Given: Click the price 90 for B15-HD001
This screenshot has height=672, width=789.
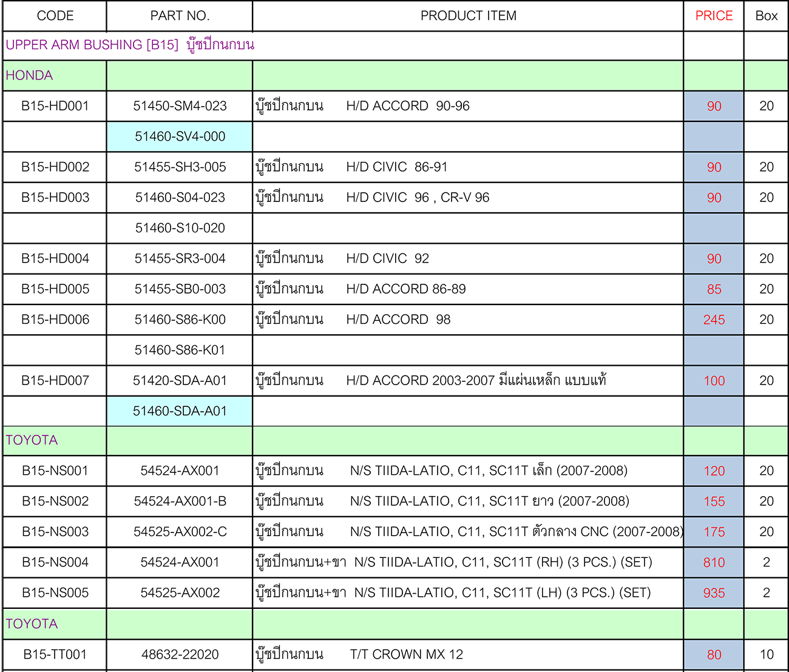Looking at the screenshot, I should pyautogui.click(x=714, y=107).
